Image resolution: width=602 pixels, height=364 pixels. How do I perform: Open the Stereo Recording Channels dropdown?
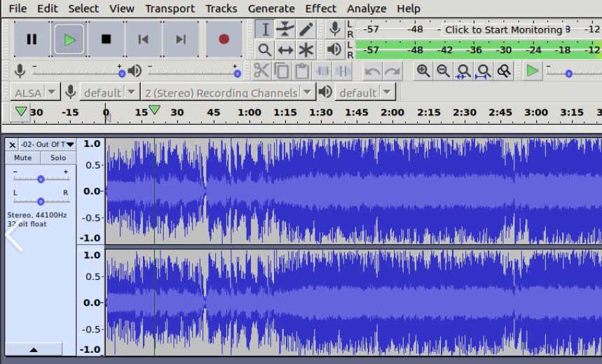[x=228, y=92]
